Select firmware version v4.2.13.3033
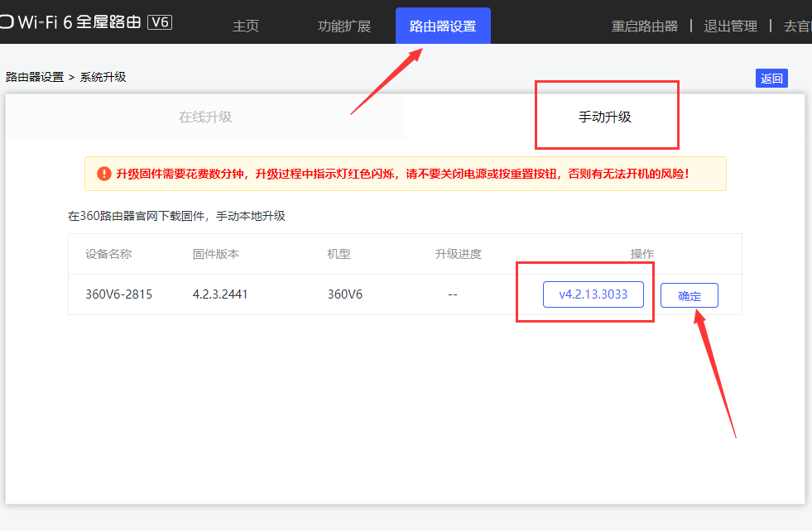Viewport: 812px width, 531px height. tap(593, 294)
